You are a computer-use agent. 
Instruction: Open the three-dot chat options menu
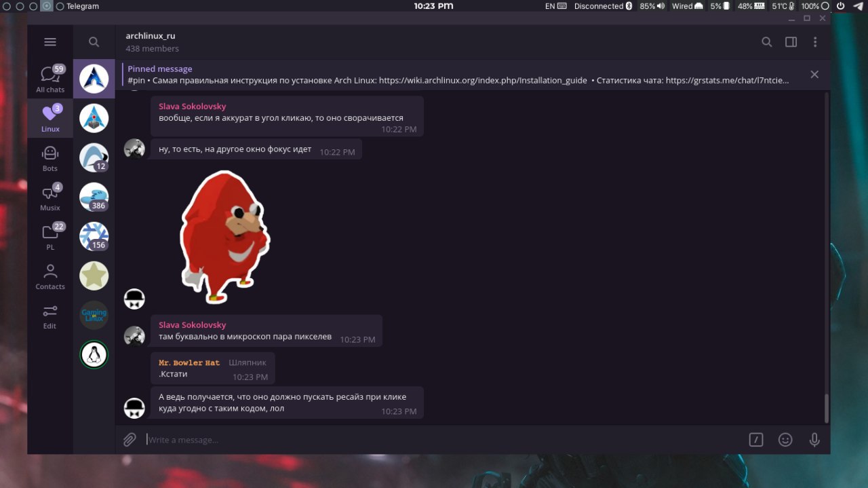click(x=815, y=42)
